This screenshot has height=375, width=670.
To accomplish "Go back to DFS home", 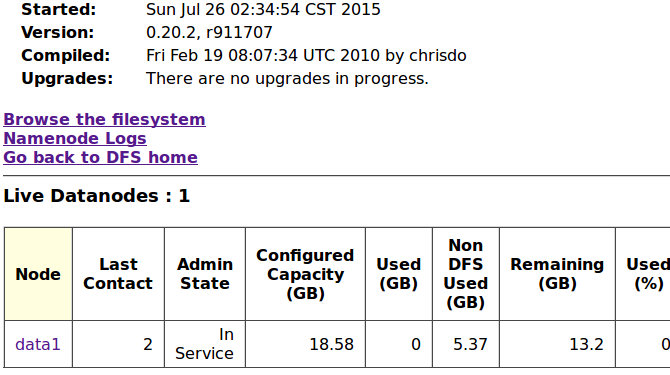I will [x=100, y=157].
